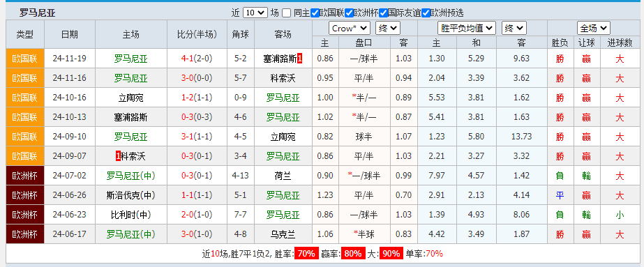Click the date 24-09-07
Viewport: 644px width, 267px height.
69,156
